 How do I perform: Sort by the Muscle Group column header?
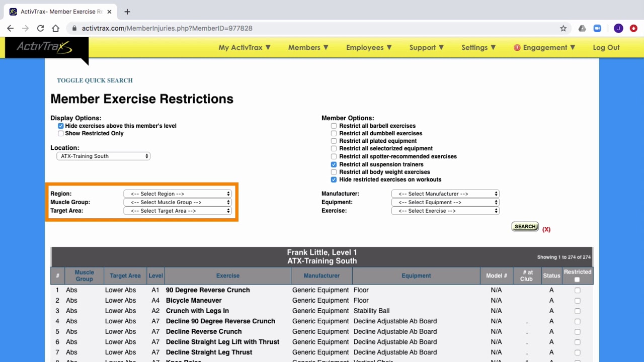[x=84, y=276]
